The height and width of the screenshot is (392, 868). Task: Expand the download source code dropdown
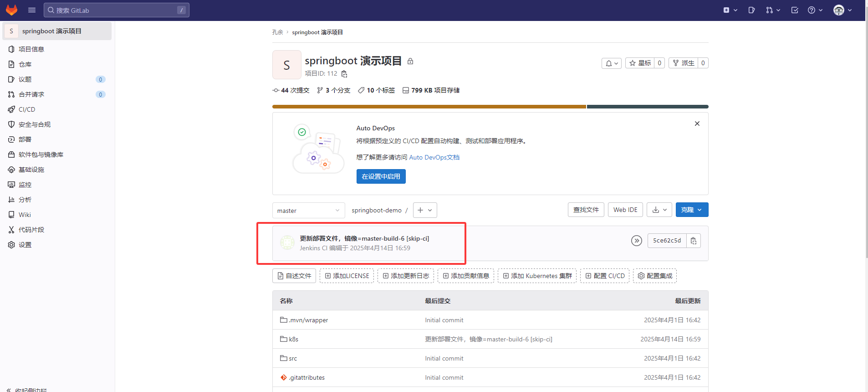(659, 210)
